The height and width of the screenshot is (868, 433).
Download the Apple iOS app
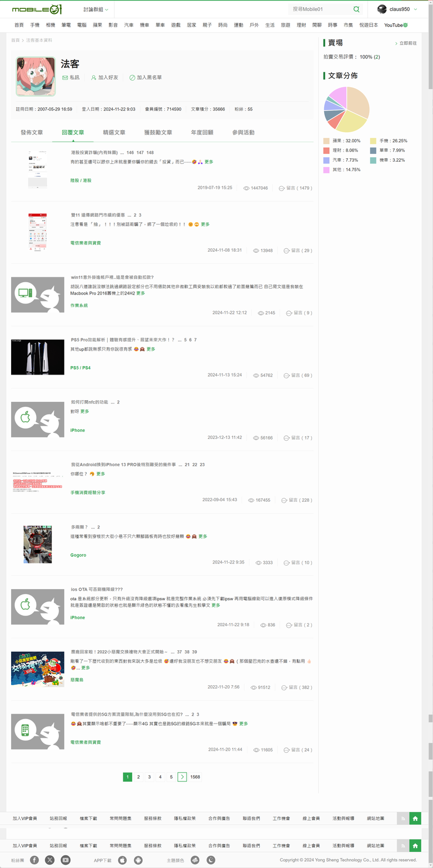[122, 860]
